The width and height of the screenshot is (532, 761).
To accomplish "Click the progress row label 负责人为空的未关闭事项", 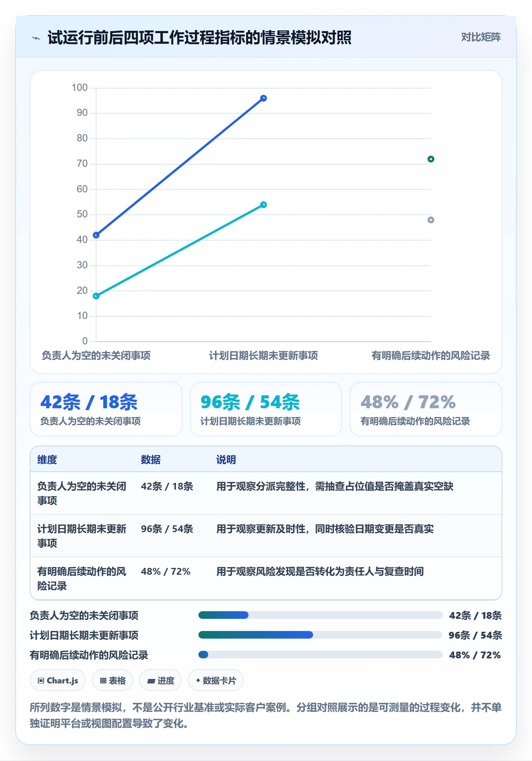I will coord(84,615).
